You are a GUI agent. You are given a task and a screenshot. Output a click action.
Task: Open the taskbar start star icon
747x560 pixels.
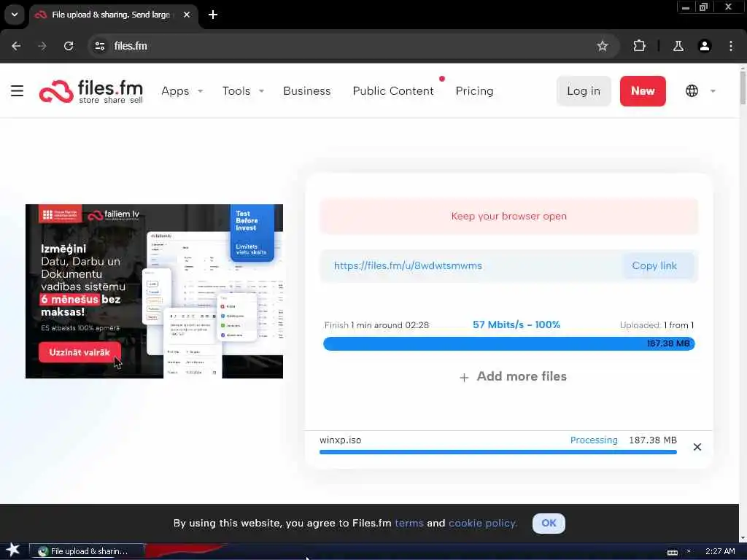13,550
